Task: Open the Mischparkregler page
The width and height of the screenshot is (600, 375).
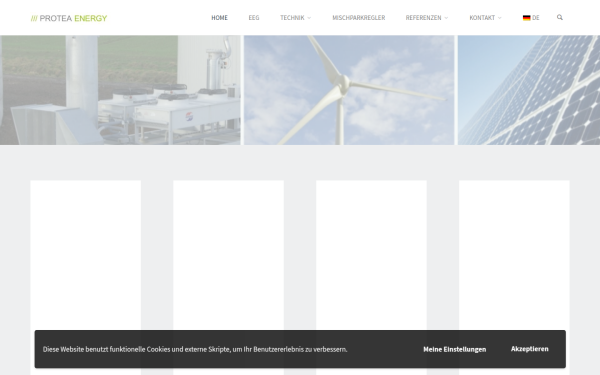Action: 359,18
